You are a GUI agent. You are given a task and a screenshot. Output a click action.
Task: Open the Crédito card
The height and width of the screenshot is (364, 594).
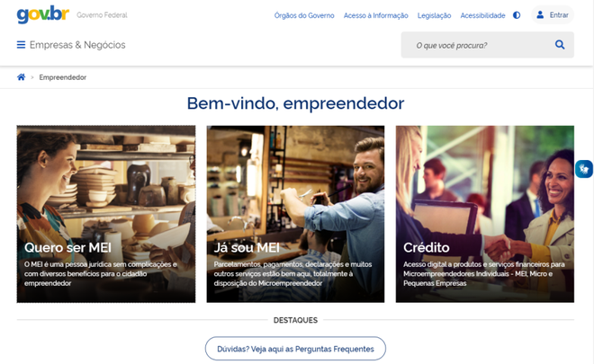point(485,214)
